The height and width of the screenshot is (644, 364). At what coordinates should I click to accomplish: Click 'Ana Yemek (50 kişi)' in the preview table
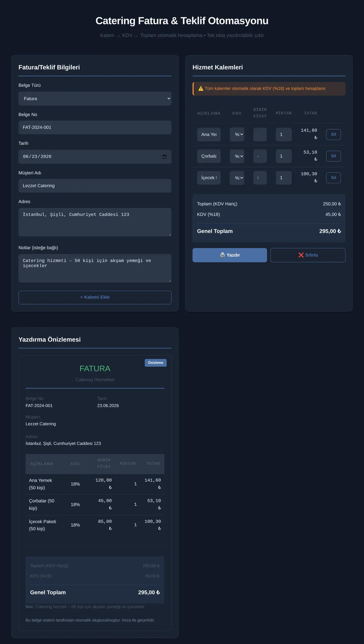click(x=41, y=484)
